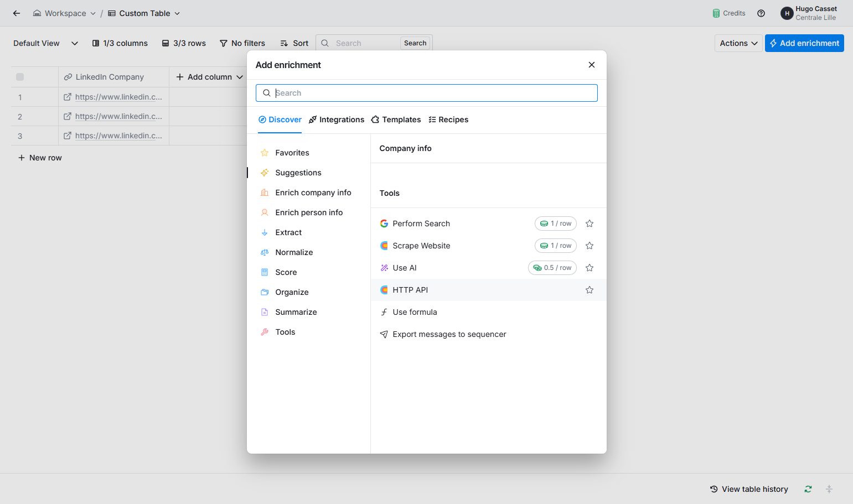Open View table history
This screenshot has height=504, width=853.
click(749, 489)
